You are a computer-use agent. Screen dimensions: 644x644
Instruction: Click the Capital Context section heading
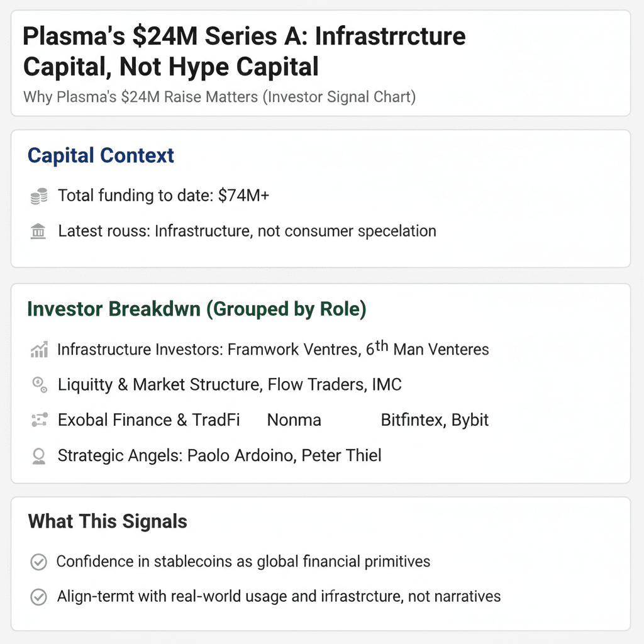pyautogui.click(x=101, y=155)
